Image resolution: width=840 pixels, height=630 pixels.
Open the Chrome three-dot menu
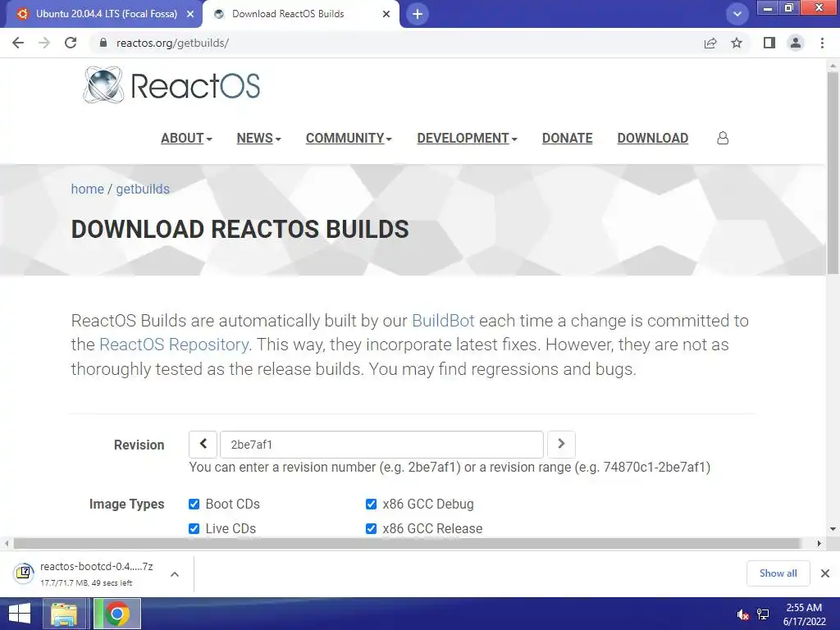pos(822,43)
